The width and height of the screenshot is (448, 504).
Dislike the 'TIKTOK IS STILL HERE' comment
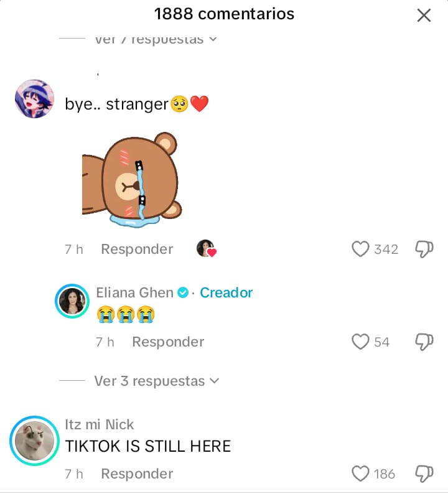pyautogui.click(x=424, y=474)
